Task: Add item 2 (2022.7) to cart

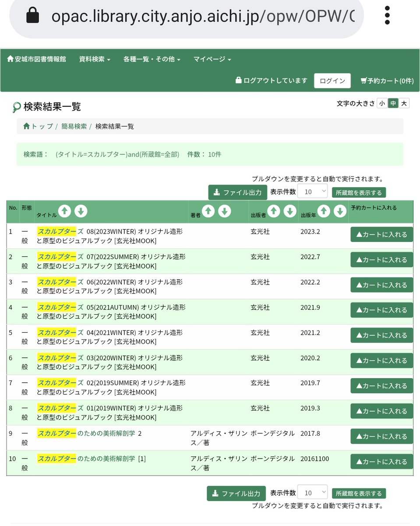Action: [381, 259]
